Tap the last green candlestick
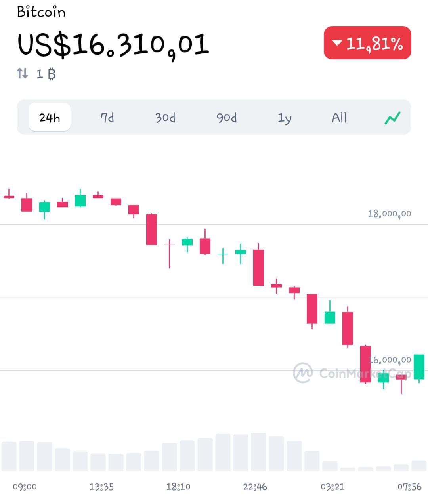Viewport: 428px width, 504px height. (419, 367)
